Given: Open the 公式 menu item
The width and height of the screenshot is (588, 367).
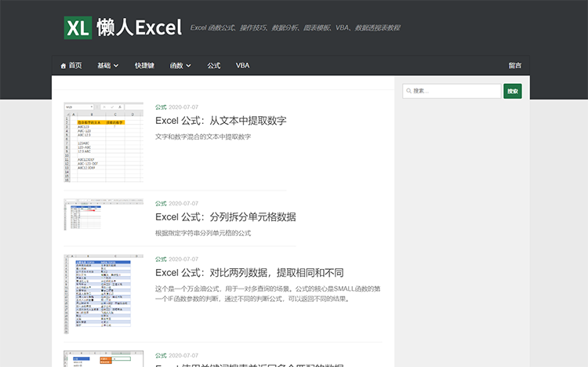Looking at the screenshot, I should click(x=214, y=66).
